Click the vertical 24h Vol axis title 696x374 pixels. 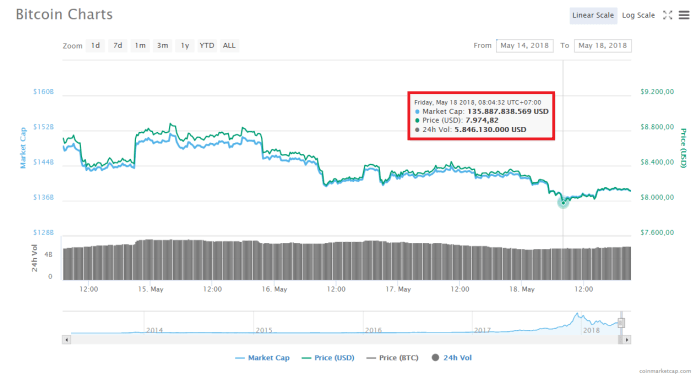[35, 258]
